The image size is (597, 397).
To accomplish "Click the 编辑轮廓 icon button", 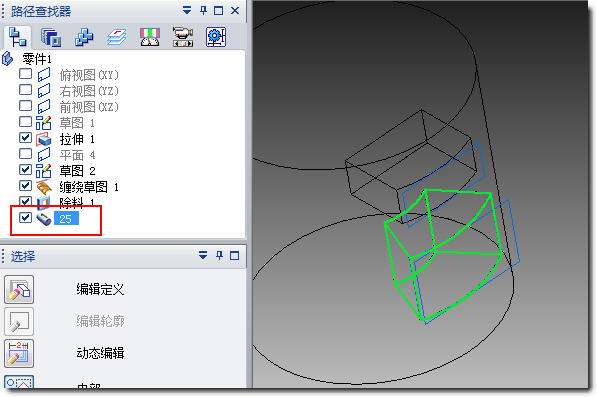I will coord(19,321).
